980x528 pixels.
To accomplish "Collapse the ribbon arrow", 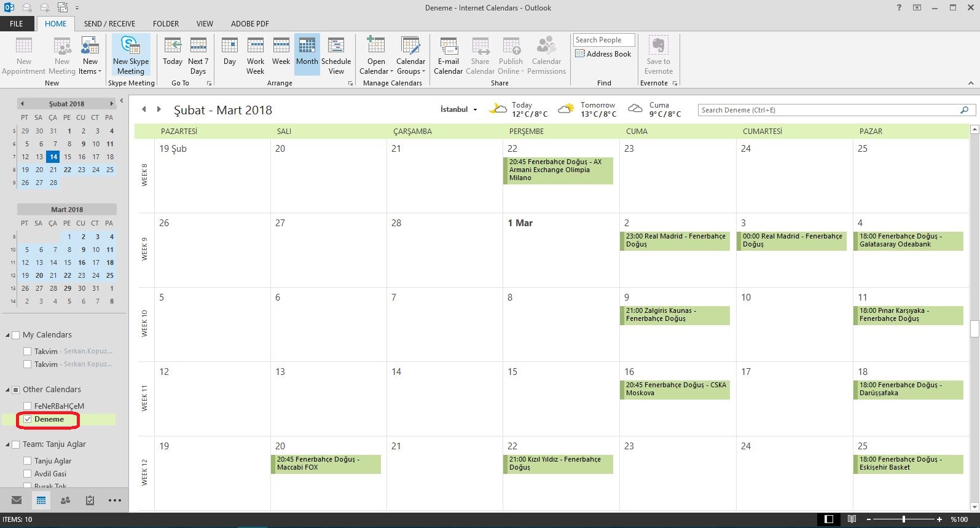I will coord(971,83).
